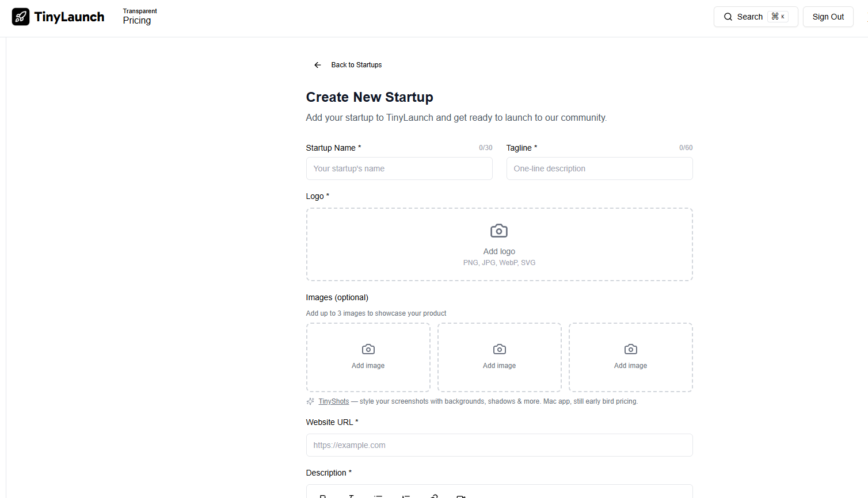Viewport: 868px width, 498px height.
Task: Click the Create New Startup heading
Action: point(370,97)
